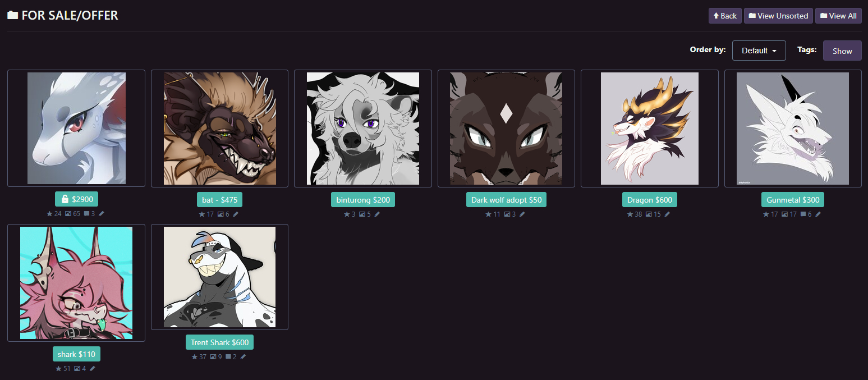Show the Tags filter panel
Viewport: 868px width, 380px height.
(x=842, y=51)
